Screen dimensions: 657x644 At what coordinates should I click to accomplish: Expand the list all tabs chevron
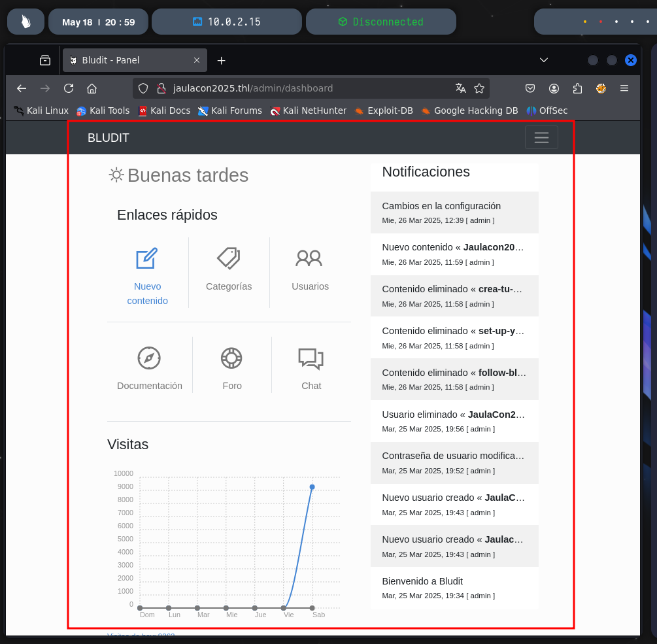(x=544, y=60)
